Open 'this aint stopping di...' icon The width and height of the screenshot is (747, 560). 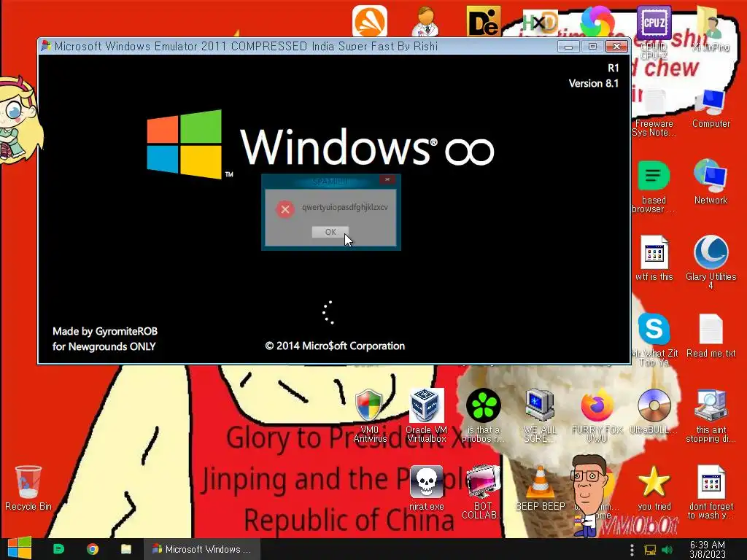(711, 415)
